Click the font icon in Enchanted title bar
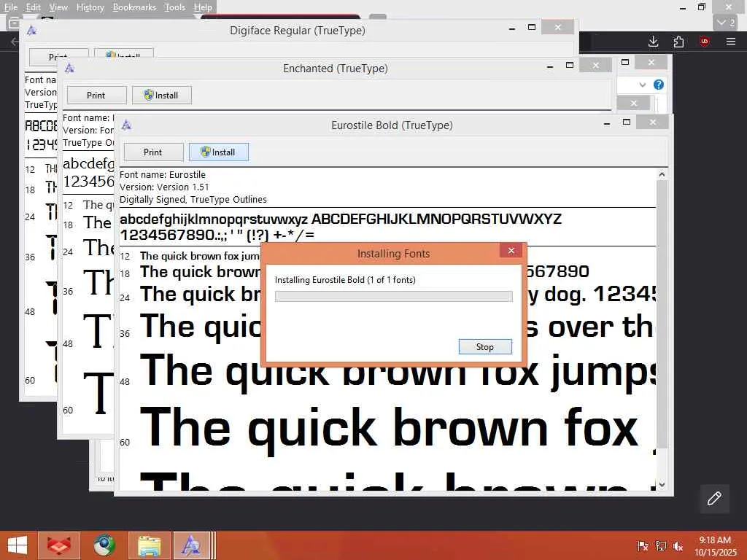747x560 pixels. point(69,68)
